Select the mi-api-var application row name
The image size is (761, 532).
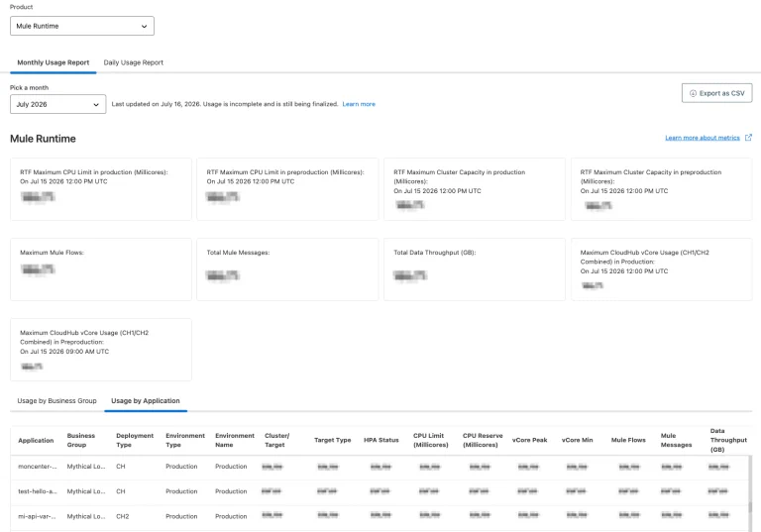[37, 516]
